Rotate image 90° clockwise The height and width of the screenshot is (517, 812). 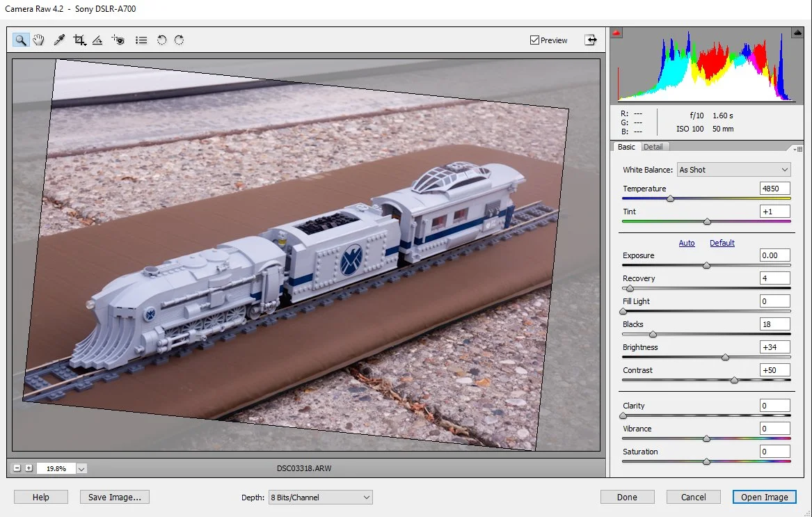tap(180, 40)
